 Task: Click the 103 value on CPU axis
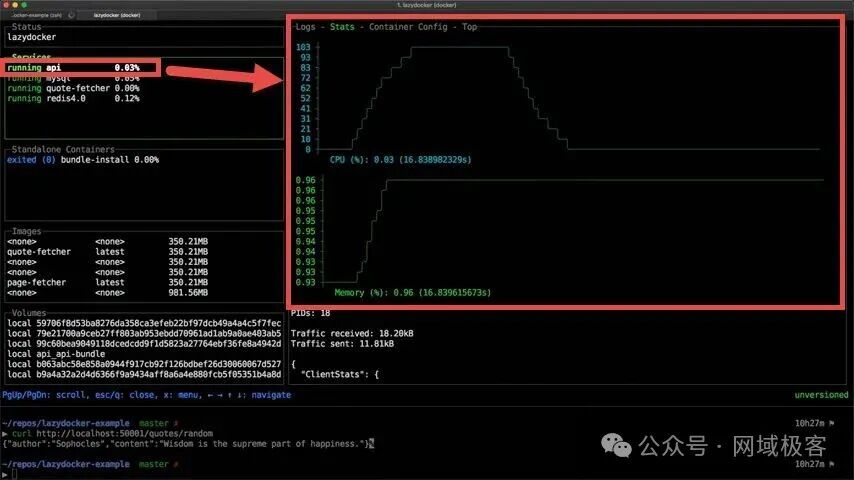coord(303,47)
